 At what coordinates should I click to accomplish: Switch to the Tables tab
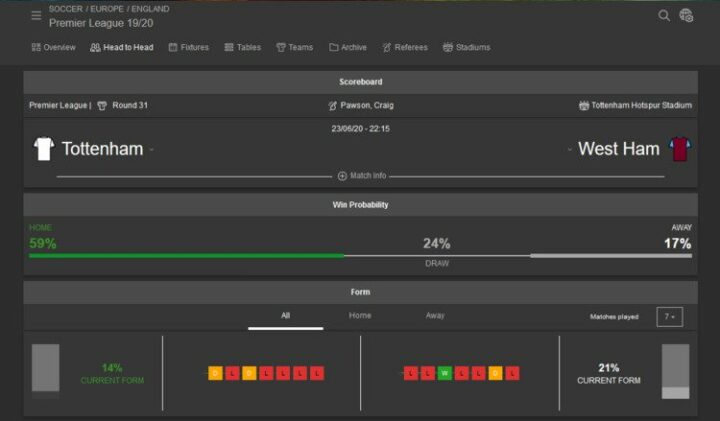click(x=242, y=47)
